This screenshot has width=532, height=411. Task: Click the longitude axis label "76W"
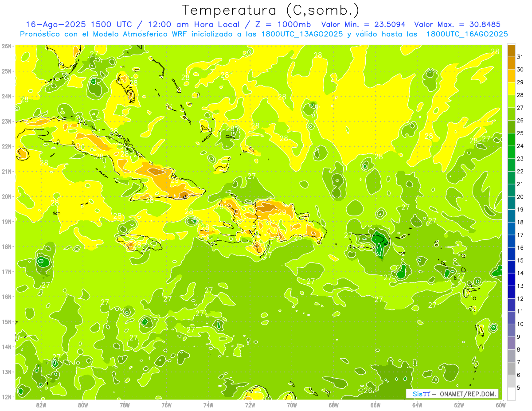tap(166, 405)
